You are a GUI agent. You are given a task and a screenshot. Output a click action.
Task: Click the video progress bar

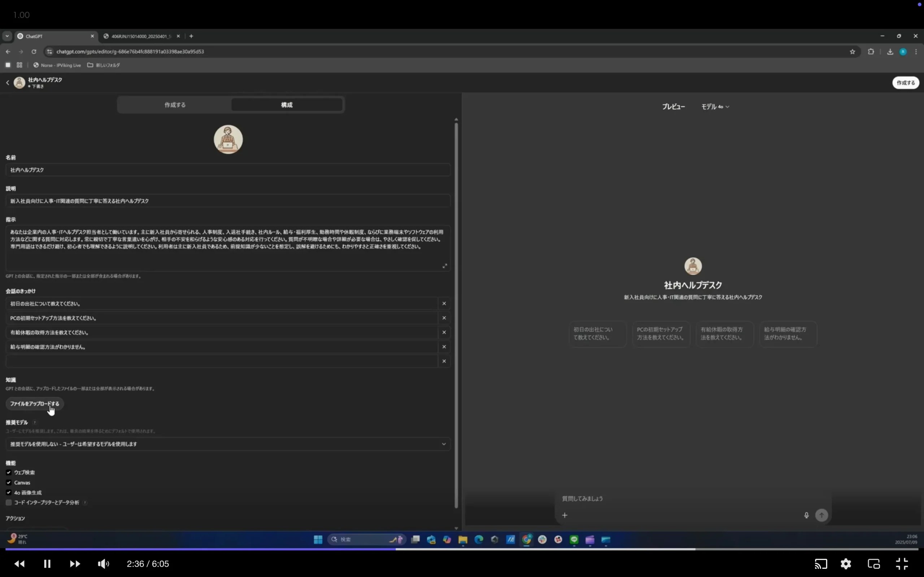click(458, 549)
